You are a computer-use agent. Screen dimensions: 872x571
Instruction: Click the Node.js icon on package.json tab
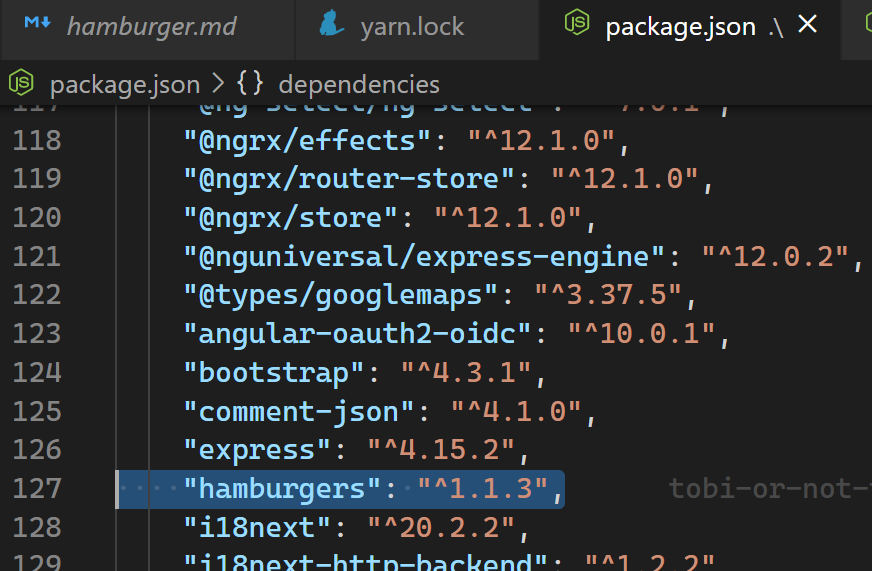(x=577, y=23)
